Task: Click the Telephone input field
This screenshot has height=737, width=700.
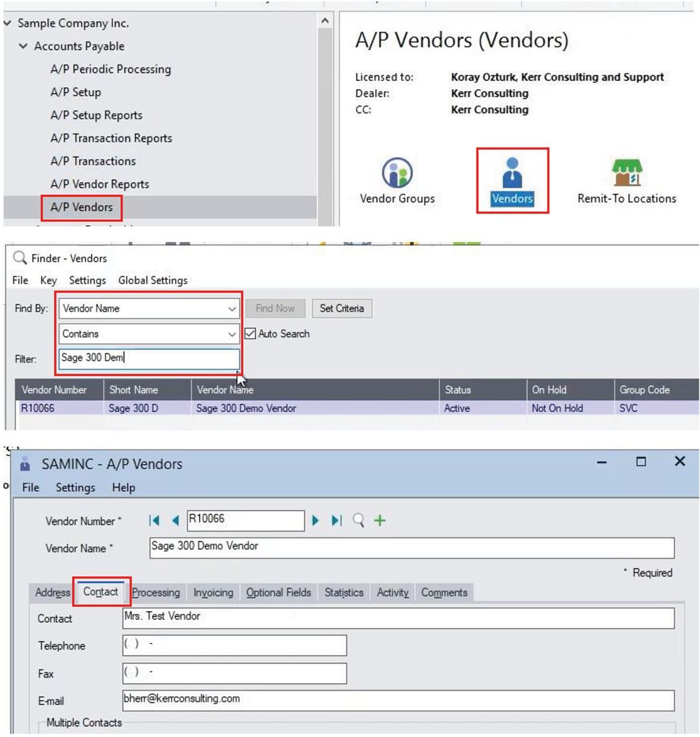Action: (x=235, y=645)
